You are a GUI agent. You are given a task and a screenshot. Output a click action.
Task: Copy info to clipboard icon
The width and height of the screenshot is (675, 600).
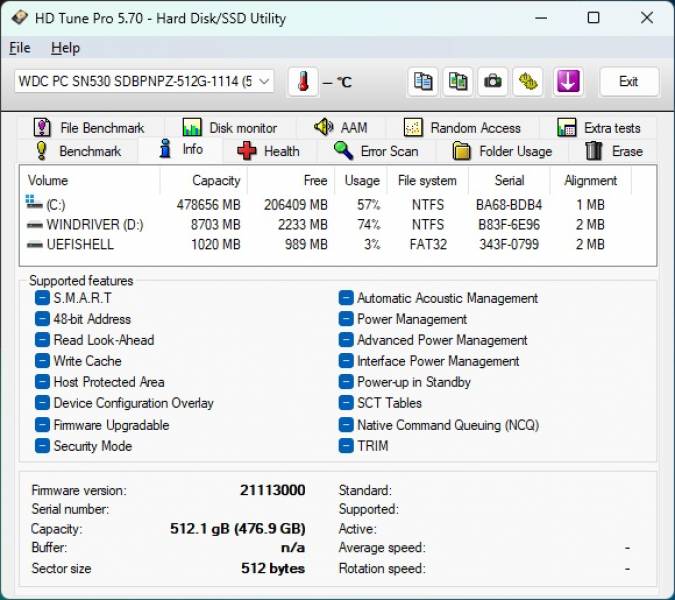click(423, 81)
